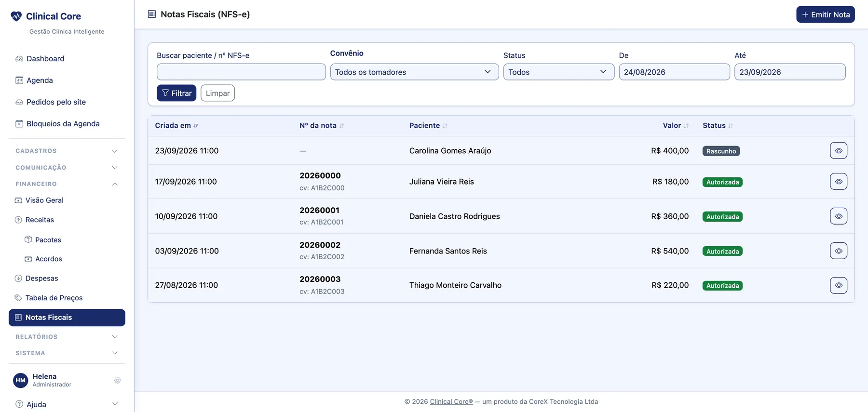The image size is (868, 412).
Task: Click the Emitir Nota button
Action: (x=826, y=14)
